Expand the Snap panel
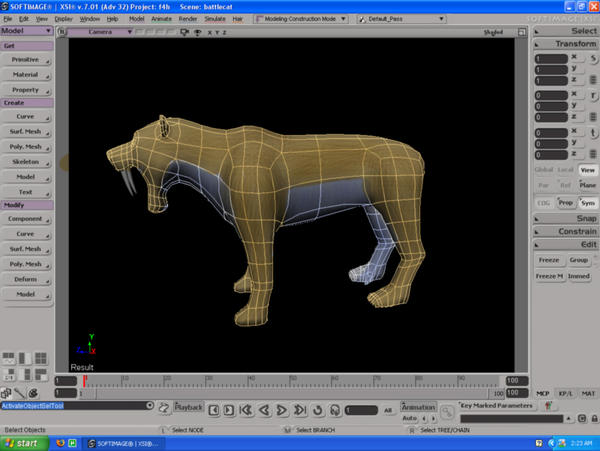Screen dimensions: 600x451 (565, 218)
